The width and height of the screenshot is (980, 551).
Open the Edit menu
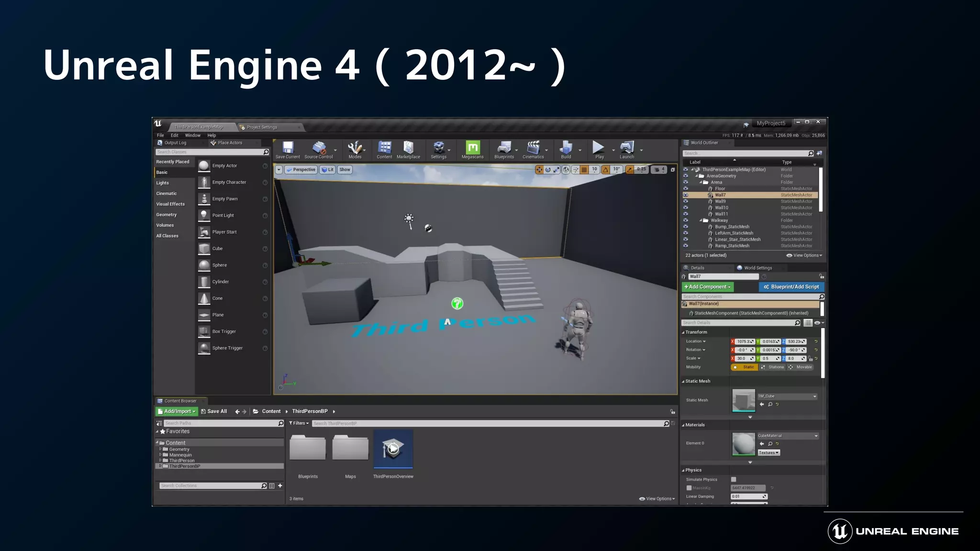click(x=175, y=135)
